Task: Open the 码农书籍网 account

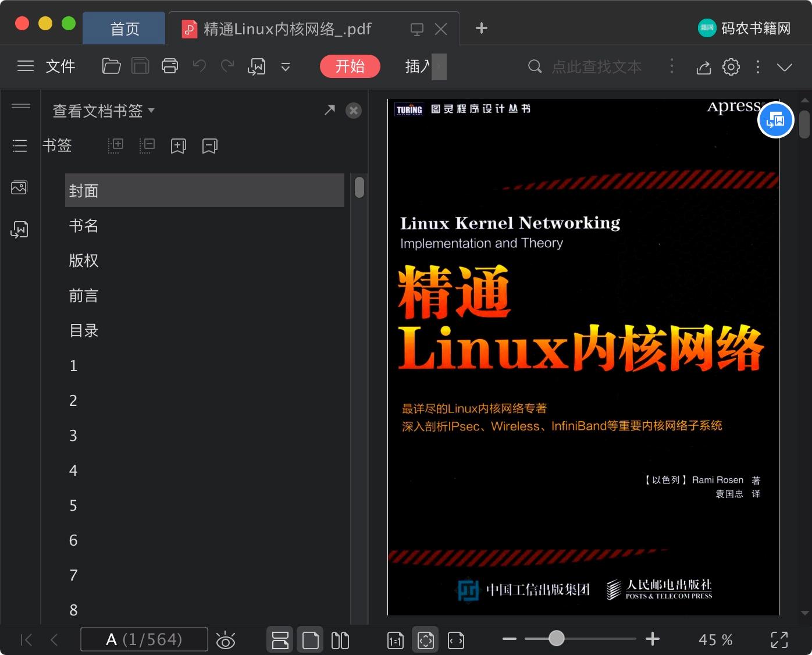Action: coord(745,28)
